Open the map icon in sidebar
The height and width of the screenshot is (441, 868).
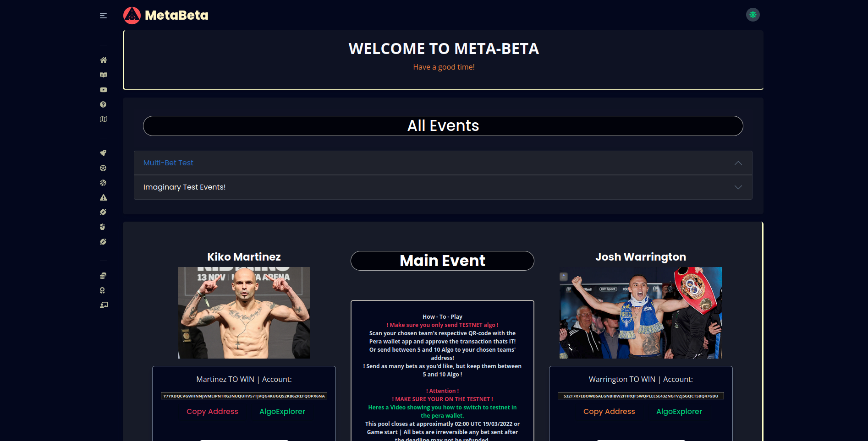pyautogui.click(x=104, y=119)
